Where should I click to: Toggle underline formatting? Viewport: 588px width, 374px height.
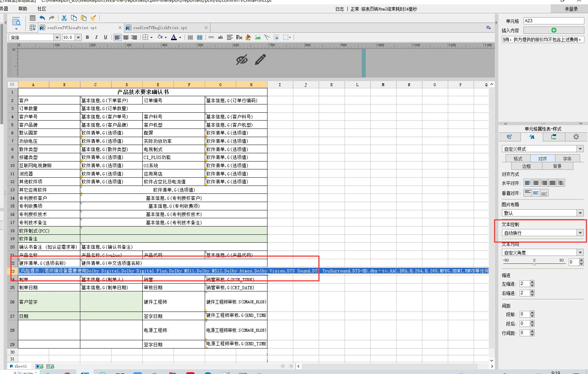click(x=105, y=37)
